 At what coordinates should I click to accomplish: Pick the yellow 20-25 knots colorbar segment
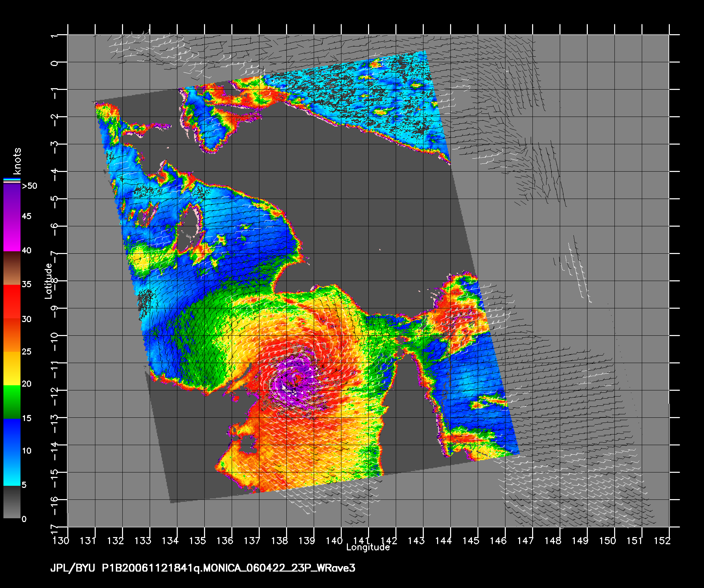(x=12, y=368)
